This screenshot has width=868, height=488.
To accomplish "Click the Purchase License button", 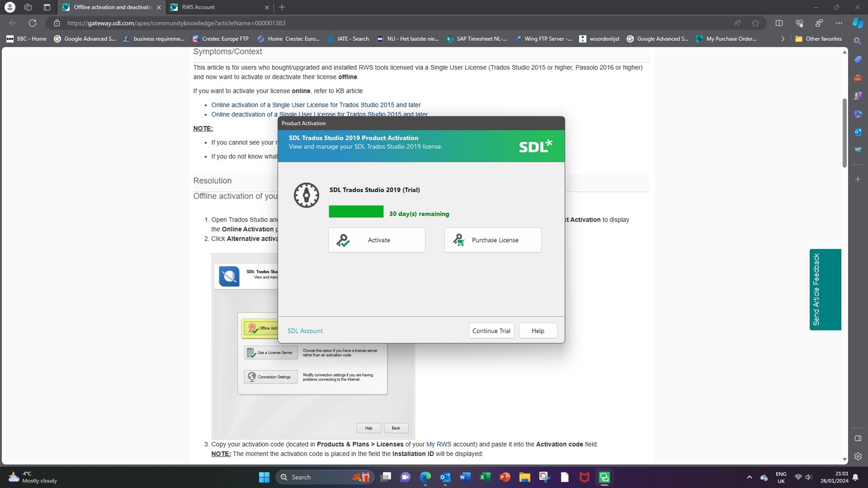I will (x=493, y=240).
